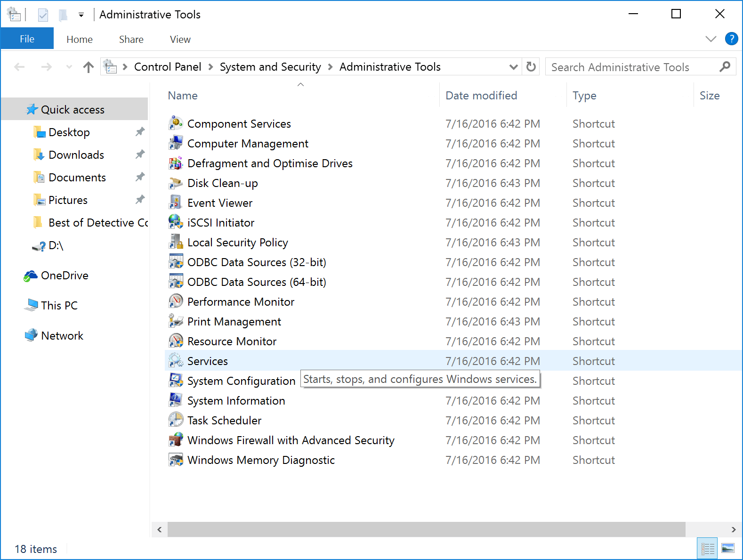743x560 pixels.
Task: Navigate to Control Panel breadcrumb
Action: [x=168, y=67]
